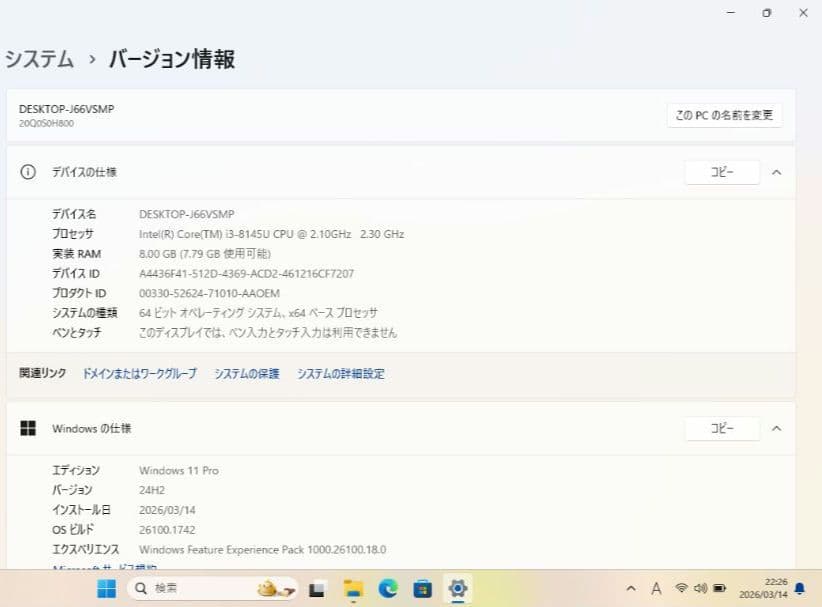Go back to システム settings page

[38, 60]
